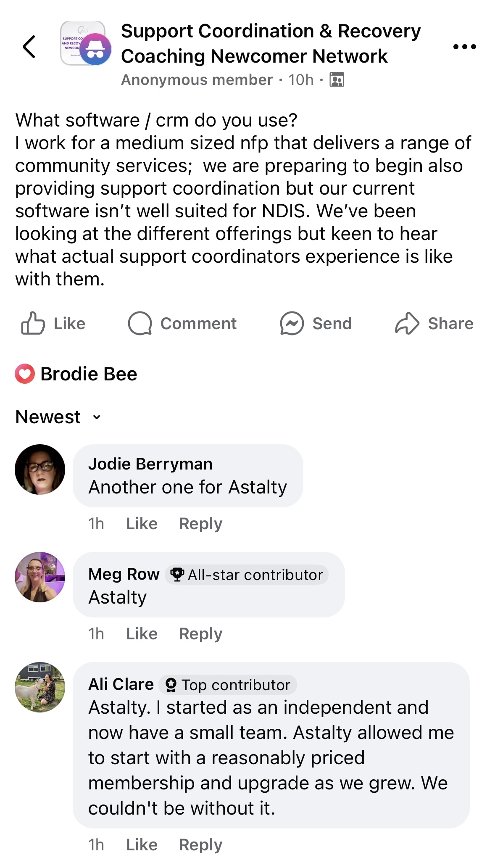Viewport: 495px width, 868px height.
Task: Like Ali Clare's comment about Astalty
Action: (x=142, y=844)
